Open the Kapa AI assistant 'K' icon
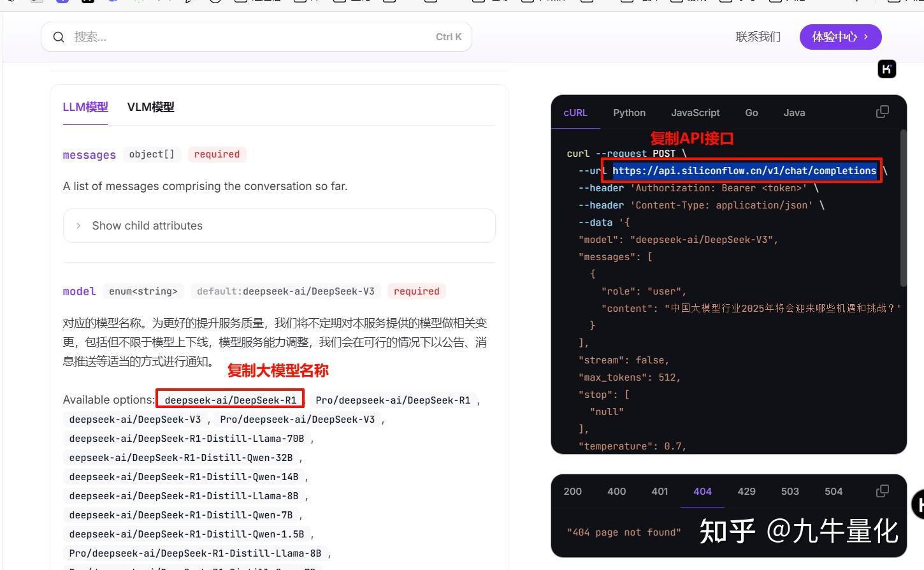This screenshot has width=924, height=570. (887, 68)
